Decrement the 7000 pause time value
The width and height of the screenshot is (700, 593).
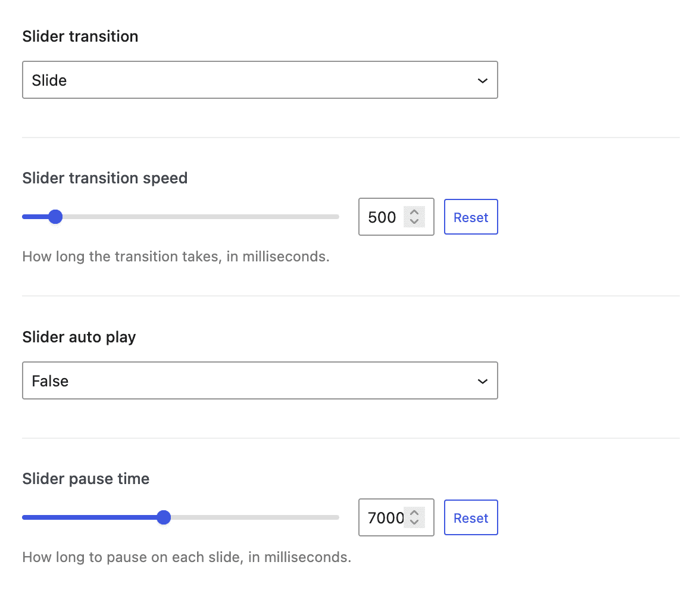(x=415, y=522)
